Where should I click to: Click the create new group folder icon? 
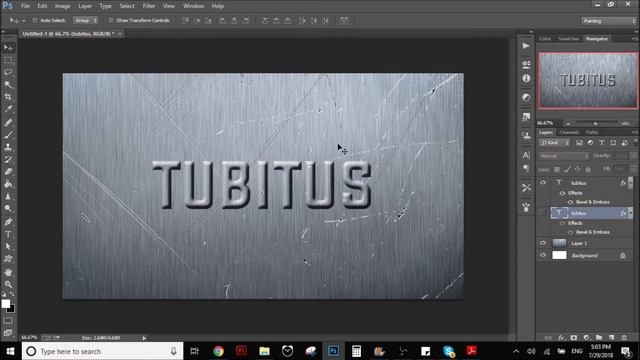[x=599, y=338]
